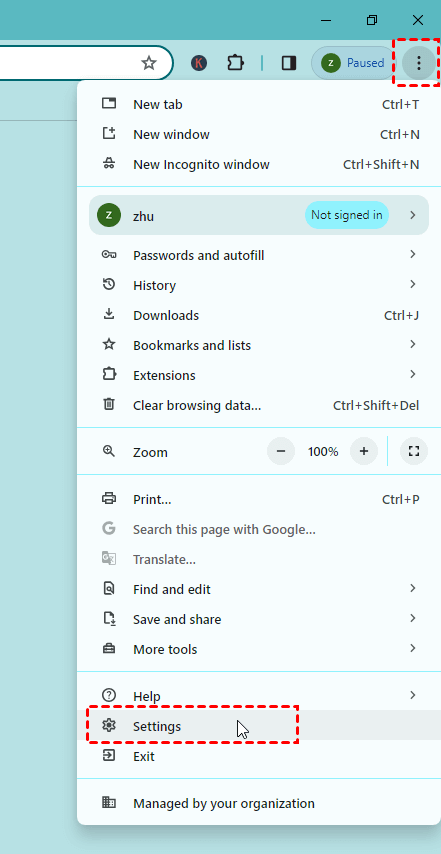Expand the History submenu

(x=259, y=285)
